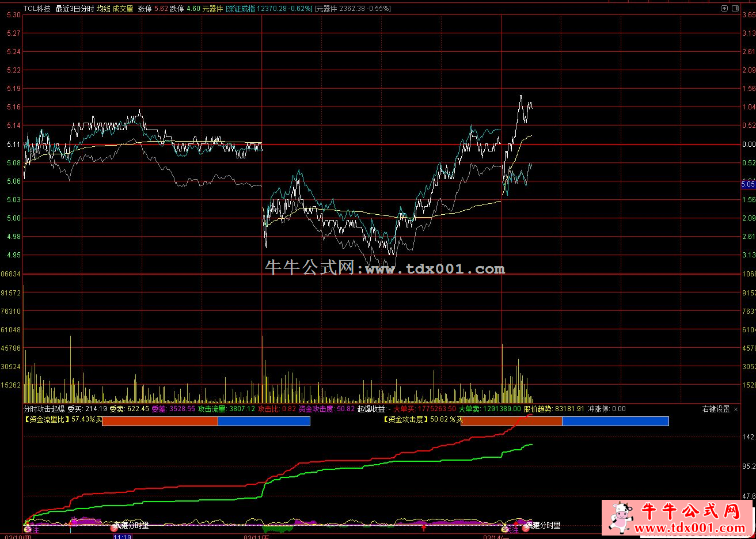
Task: Toggle the 成交量 volume label
Action: (123, 9)
